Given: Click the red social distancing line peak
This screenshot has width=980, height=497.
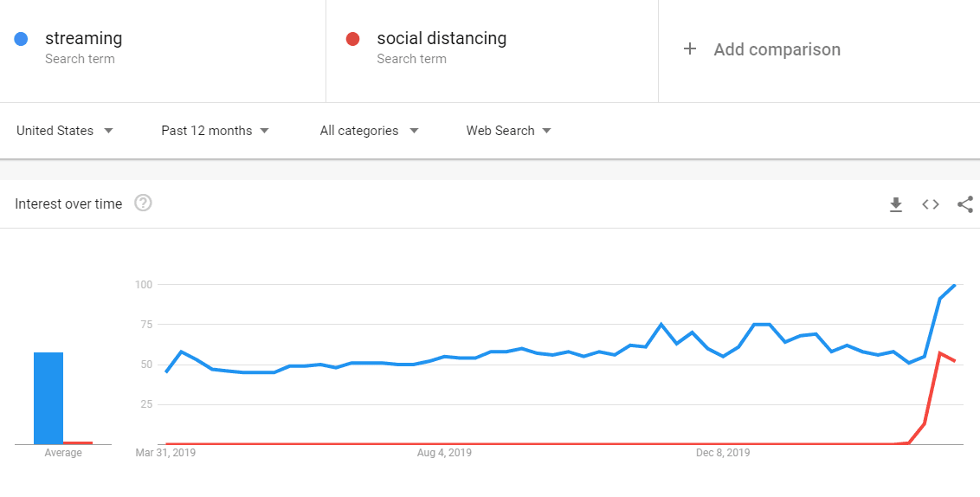Looking at the screenshot, I should click(x=940, y=353).
